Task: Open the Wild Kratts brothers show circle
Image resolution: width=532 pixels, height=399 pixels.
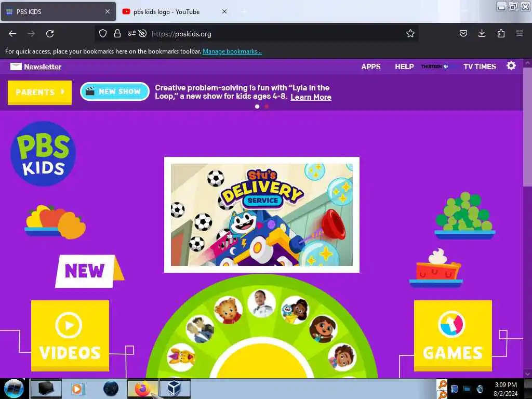Action: pyautogui.click(x=200, y=329)
